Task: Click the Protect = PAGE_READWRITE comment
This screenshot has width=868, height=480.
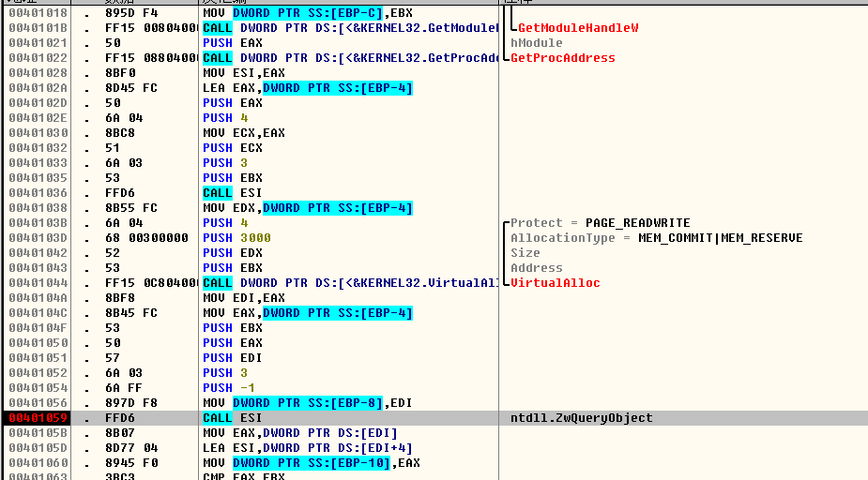Action: (600, 223)
